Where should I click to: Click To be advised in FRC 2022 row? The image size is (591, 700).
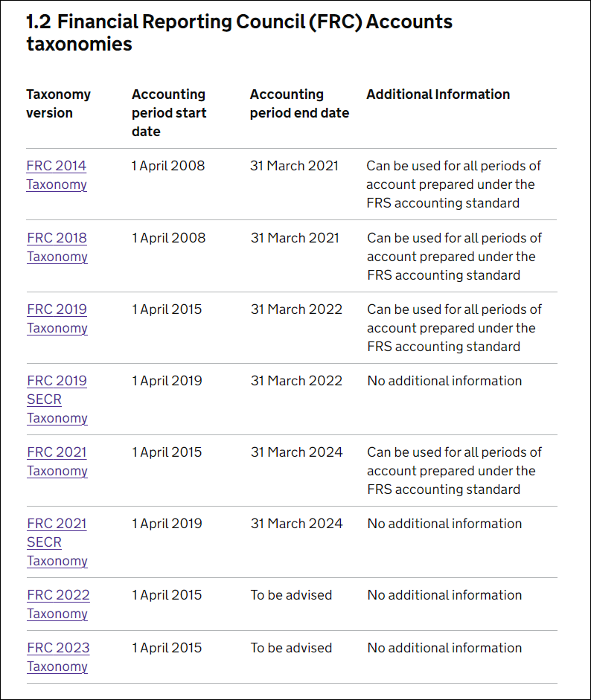tap(291, 595)
